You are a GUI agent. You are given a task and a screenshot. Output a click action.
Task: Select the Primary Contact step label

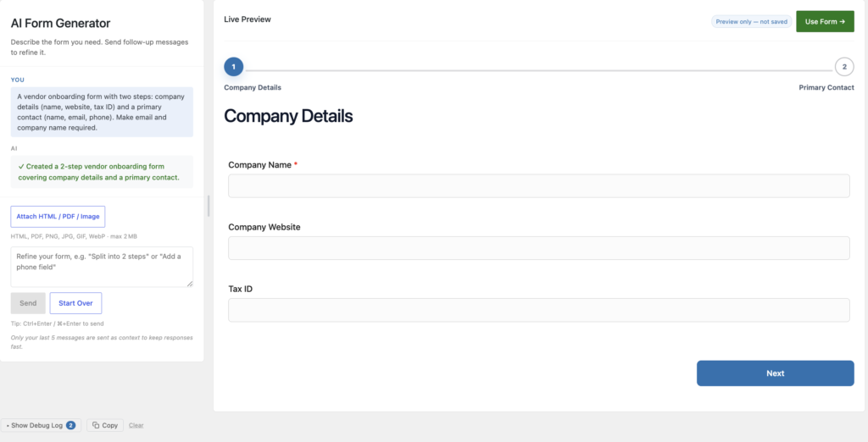click(826, 87)
